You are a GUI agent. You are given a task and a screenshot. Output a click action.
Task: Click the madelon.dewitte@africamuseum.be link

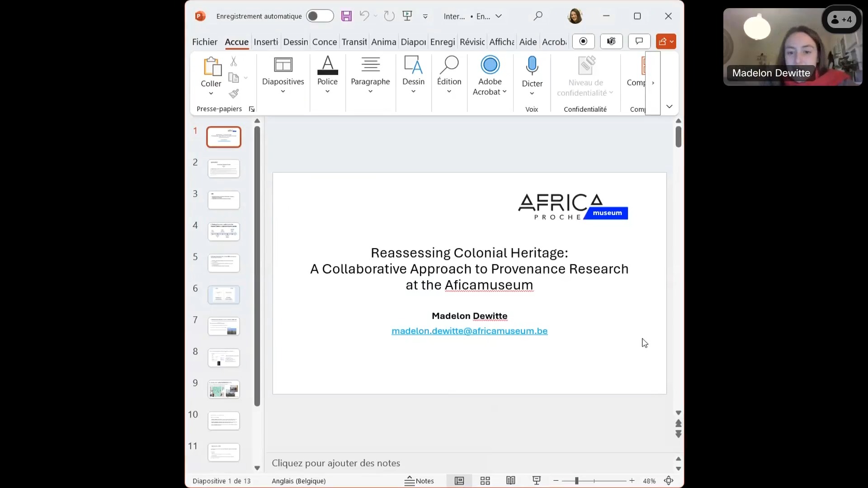(x=469, y=331)
